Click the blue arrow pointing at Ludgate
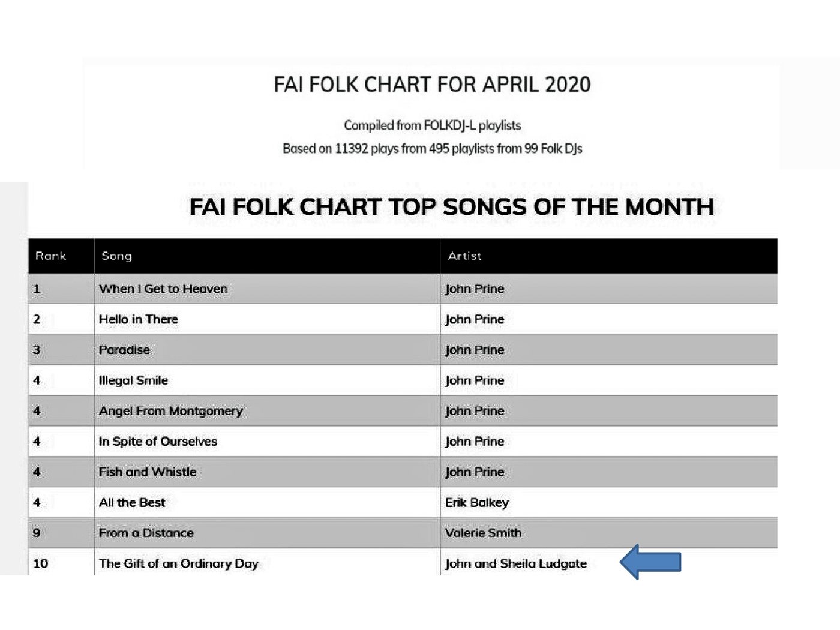 [x=650, y=562]
